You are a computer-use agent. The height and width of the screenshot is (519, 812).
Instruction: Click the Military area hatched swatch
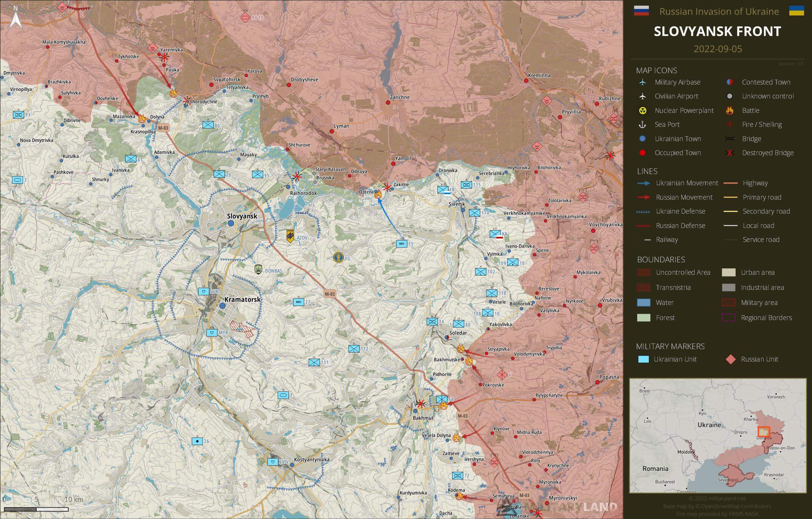[729, 303]
